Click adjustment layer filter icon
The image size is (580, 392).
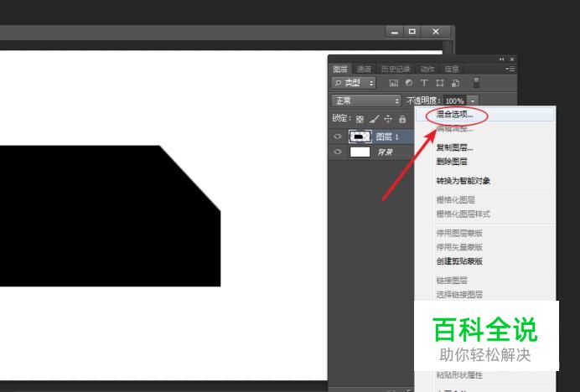point(409,83)
